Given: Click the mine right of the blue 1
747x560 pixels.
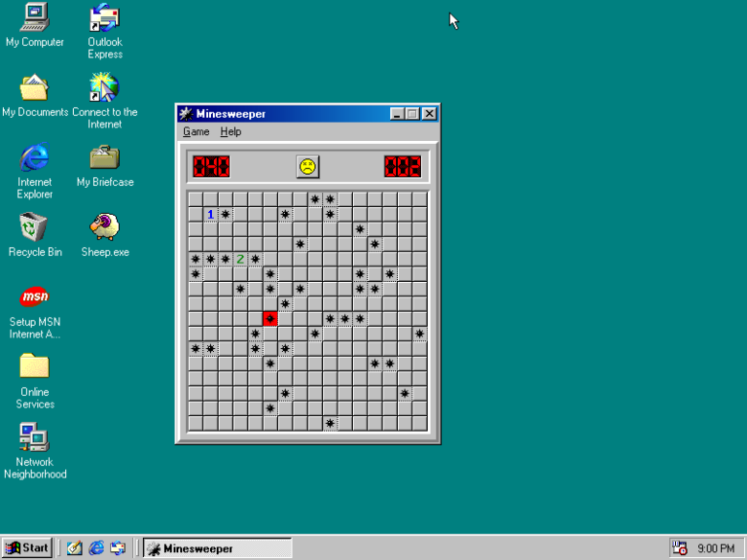Looking at the screenshot, I should [226, 214].
